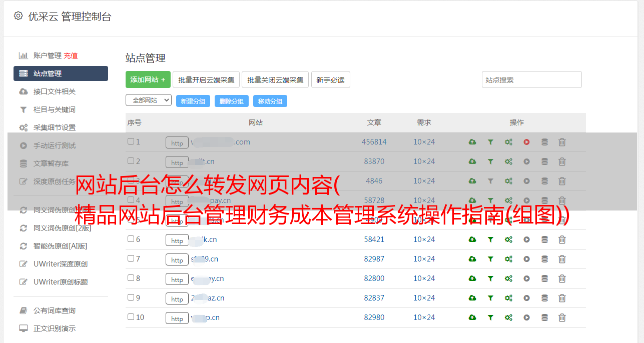Open 智能伪原创[AI版] in the sidebar
The width and height of the screenshot is (644, 343).
click(x=61, y=246)
